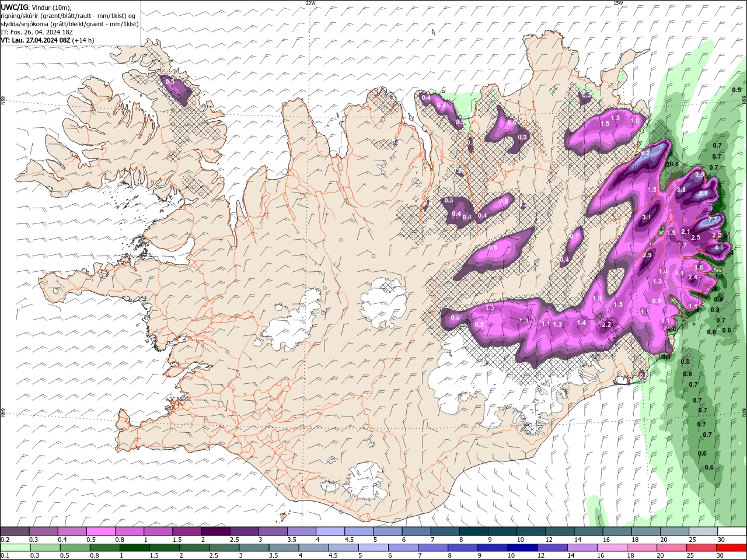Select the lilac 14–16 rain legend swatch
The width and height of the screenshot is (747, 560).
point(582,547)
